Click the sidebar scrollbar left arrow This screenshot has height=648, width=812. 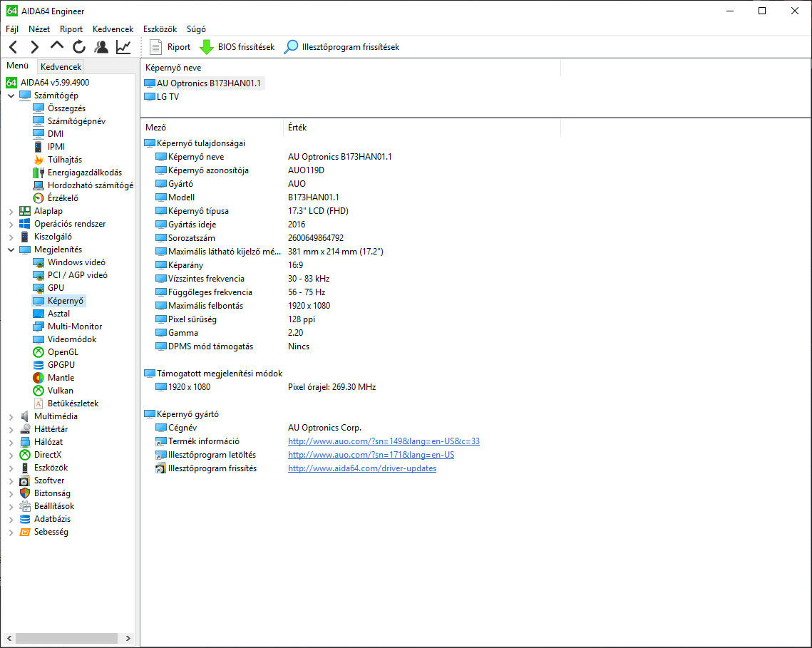tap(9, 638)
